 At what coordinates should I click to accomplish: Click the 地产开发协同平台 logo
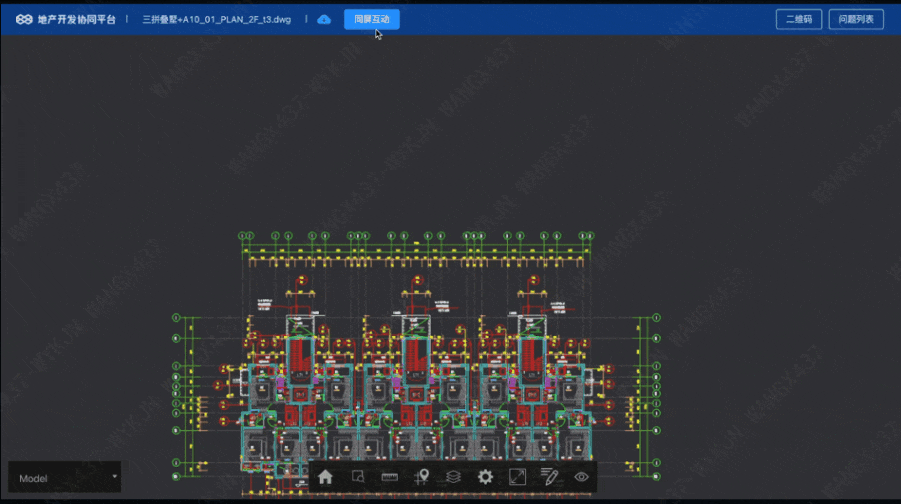[x=66, y=19]
